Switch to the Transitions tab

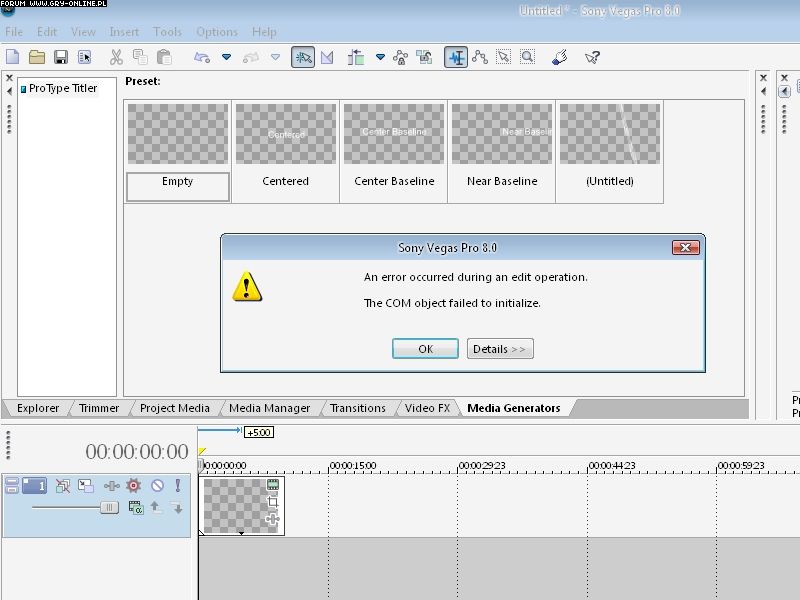pos(358,408)
